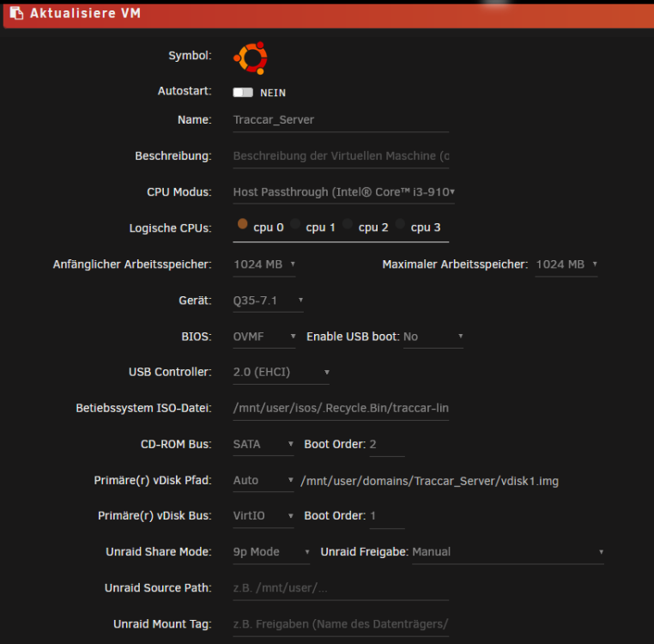Click the Ubuntu symbol icon
Viewport: 654px width, 644px height.
click(x=251, y=58)
